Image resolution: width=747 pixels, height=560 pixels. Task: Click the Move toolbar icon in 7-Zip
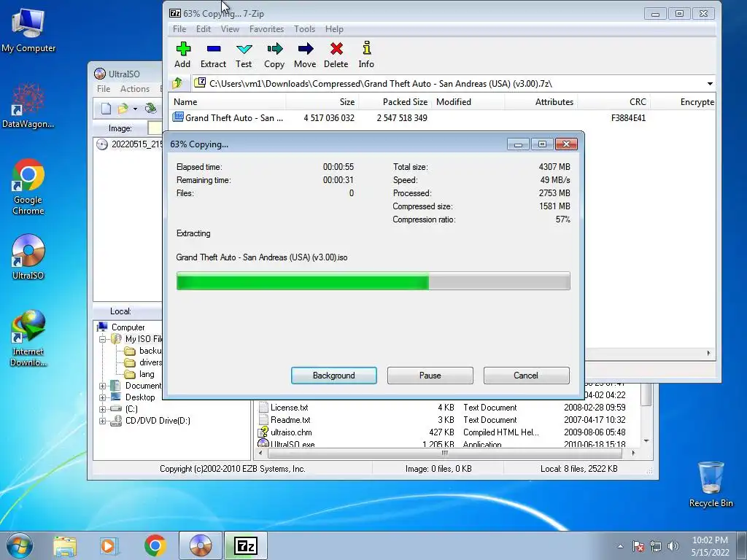coord(305,55)
